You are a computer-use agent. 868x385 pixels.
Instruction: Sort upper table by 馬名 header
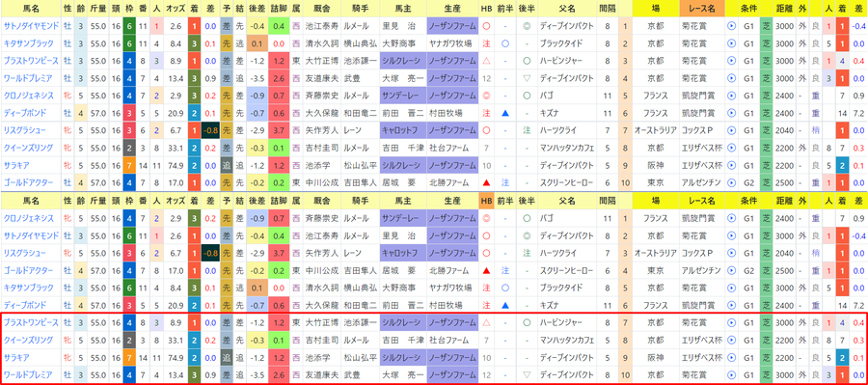point(31,9)
